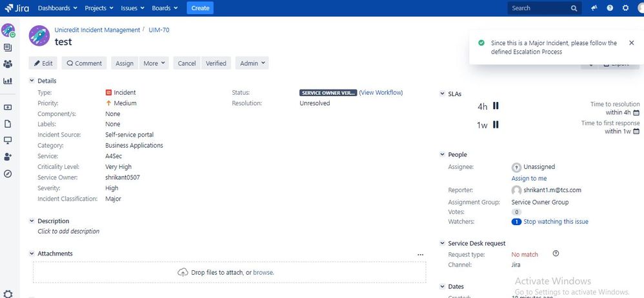Click the View Workflow link
Image resolution: width=644 pixels, height=298 pixels.
(381, 92)
